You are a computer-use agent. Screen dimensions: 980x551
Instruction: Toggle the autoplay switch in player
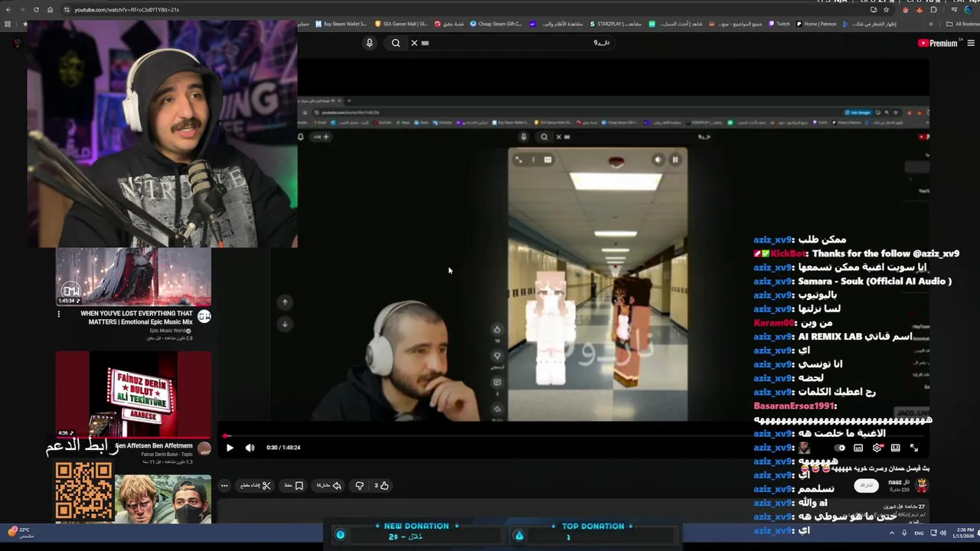(x=840, y=448)
